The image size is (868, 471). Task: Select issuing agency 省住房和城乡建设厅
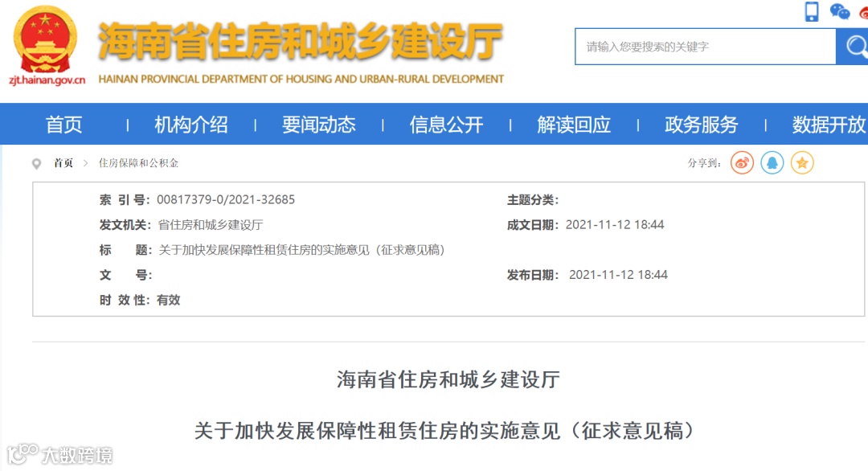pos(211,225)
